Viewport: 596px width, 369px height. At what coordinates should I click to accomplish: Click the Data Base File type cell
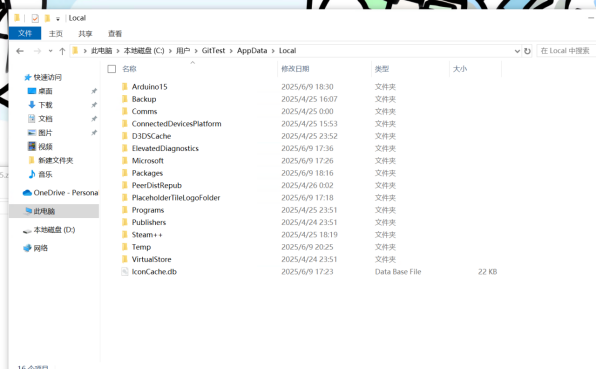coord(398,272)
